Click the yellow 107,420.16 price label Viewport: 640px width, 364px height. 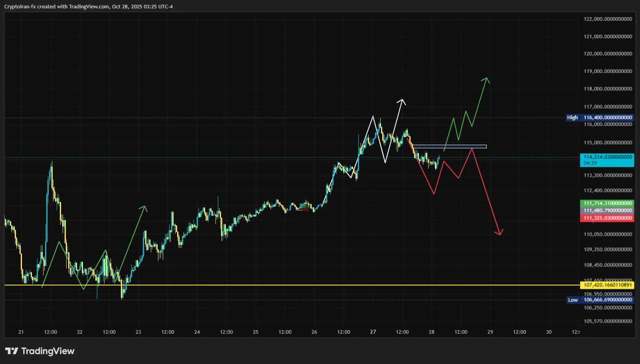point(606,285)
